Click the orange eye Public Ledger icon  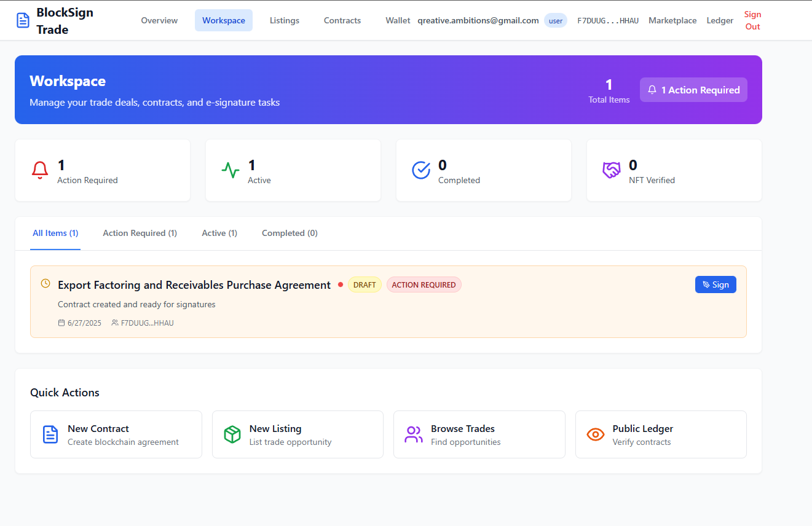[x=596, y=434]
